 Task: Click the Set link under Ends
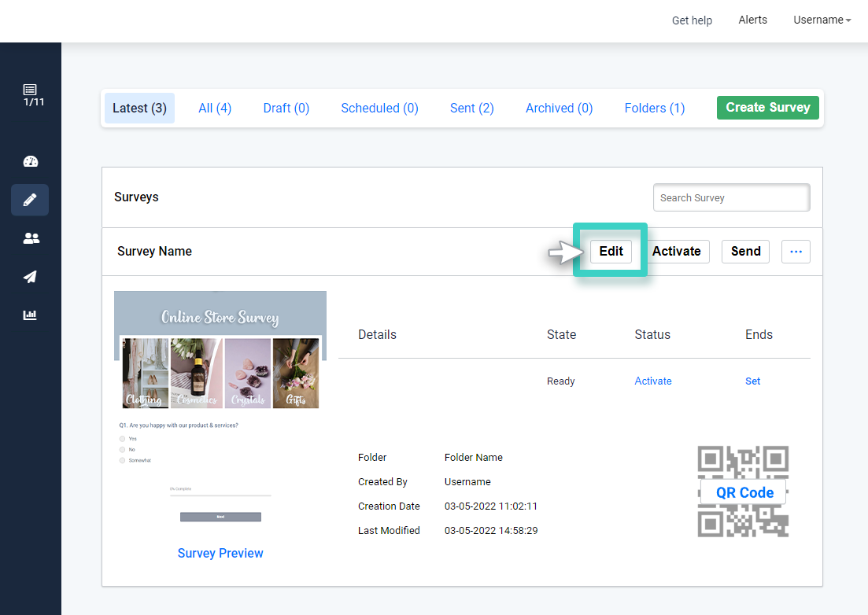(x=753, y=381)
